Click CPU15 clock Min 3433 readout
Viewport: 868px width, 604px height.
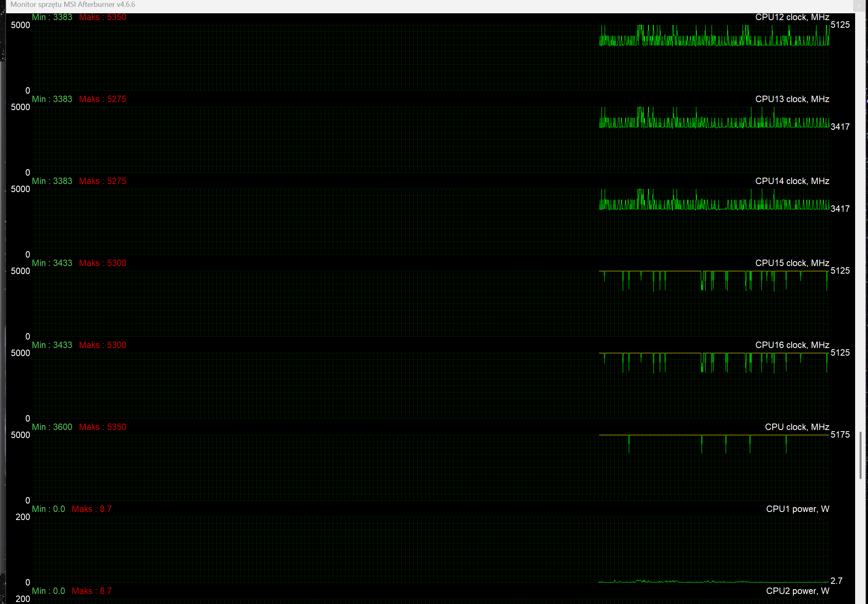(52, 263)
